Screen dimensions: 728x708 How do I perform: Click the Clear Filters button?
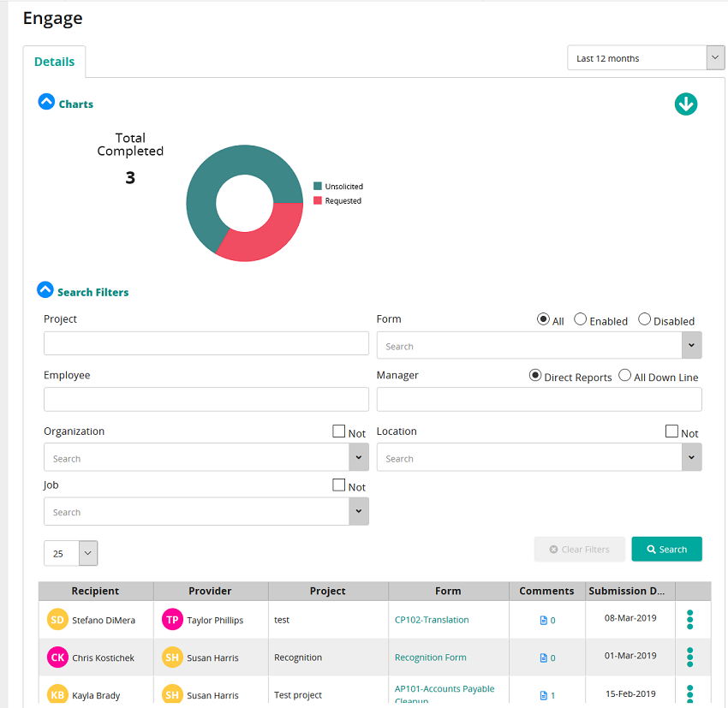click(580, 550)
